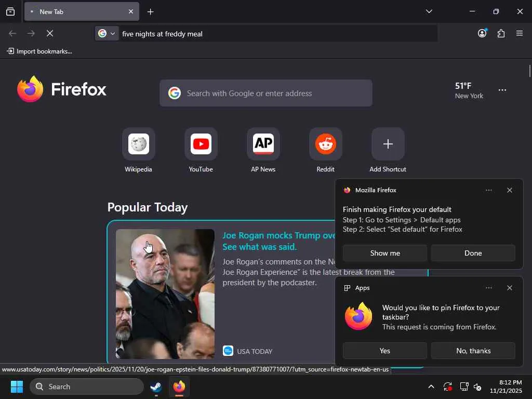The height and width of the screenshot is (399, 532).
Task: Open the network tray icon
Action: pyautogui.click(x=464, y=387)
